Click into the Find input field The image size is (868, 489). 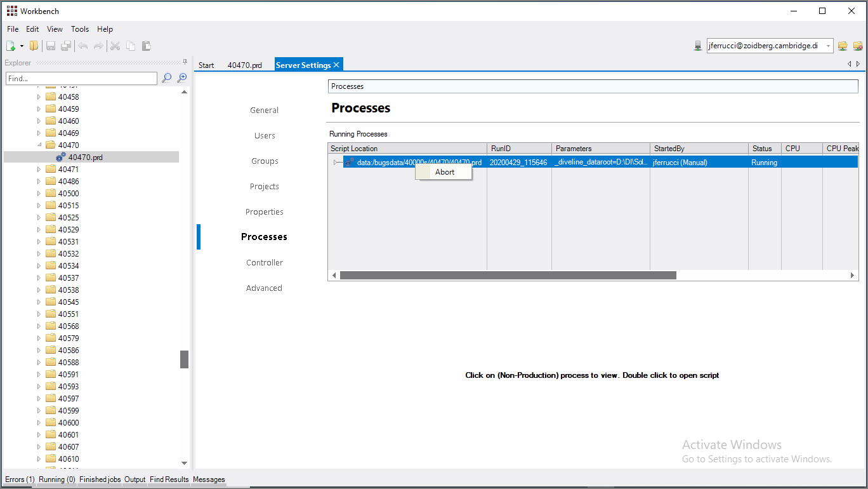(81, 78)
